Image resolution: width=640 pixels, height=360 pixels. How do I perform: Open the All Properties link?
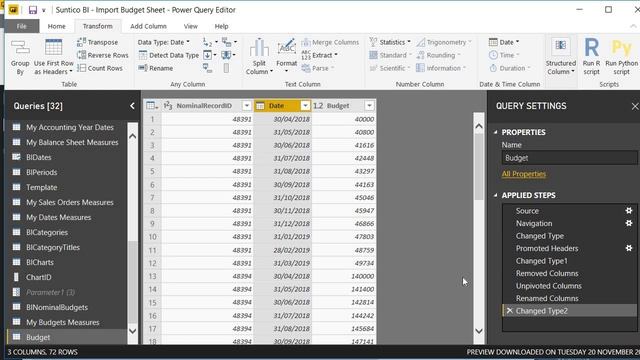click(524, 174)
